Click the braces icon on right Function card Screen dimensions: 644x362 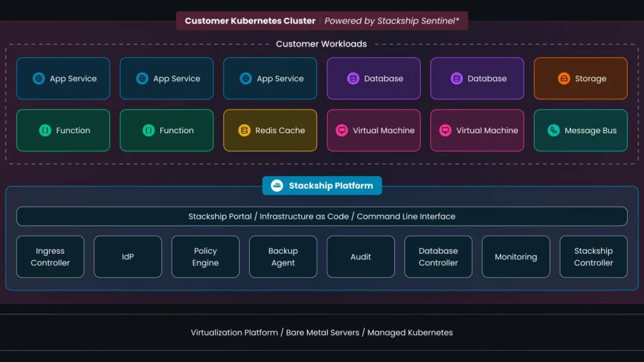click(x=148, y=130)
